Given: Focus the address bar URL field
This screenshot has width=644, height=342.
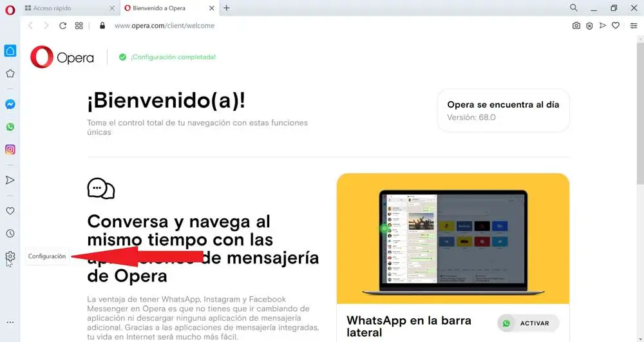Looking at the screenshot, I should tap(164, 26).
